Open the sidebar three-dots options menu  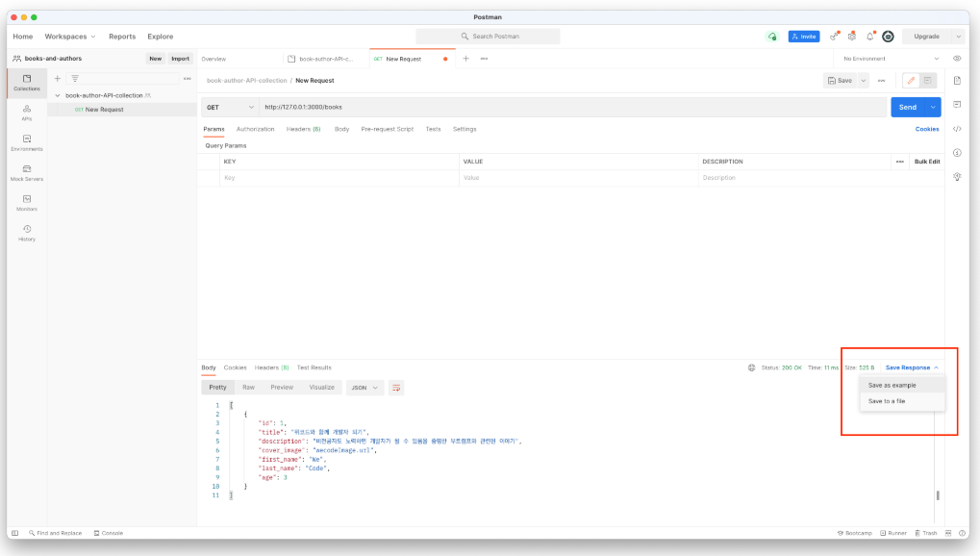(187, 79)
